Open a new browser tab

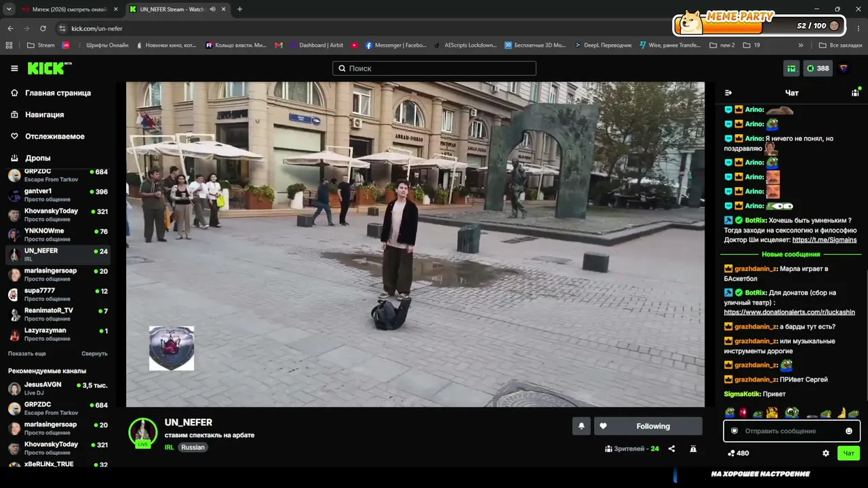tap(239, 9)
